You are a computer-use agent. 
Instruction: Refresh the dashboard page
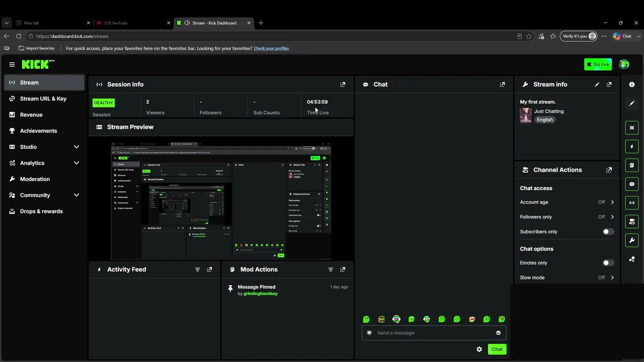click(x=19, y=36)
